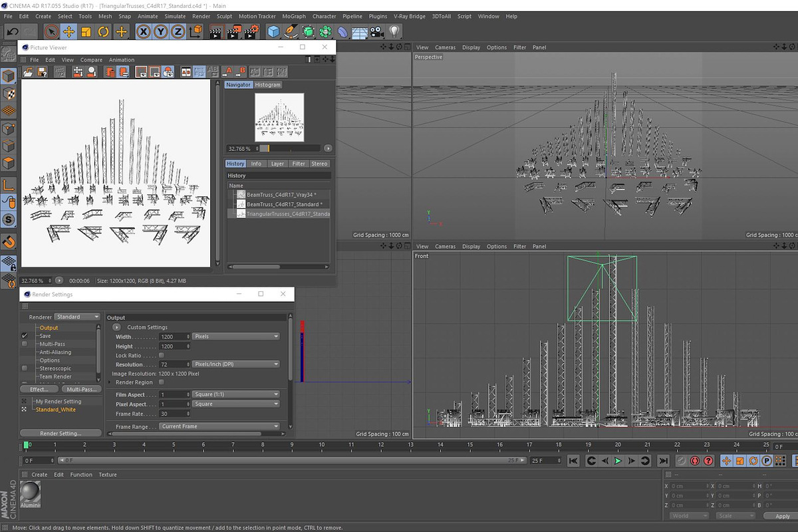Activate the Scale tool in top toolbar
Image resolution: width=798 pixels, height=532 pixels.
pos(86,31)
